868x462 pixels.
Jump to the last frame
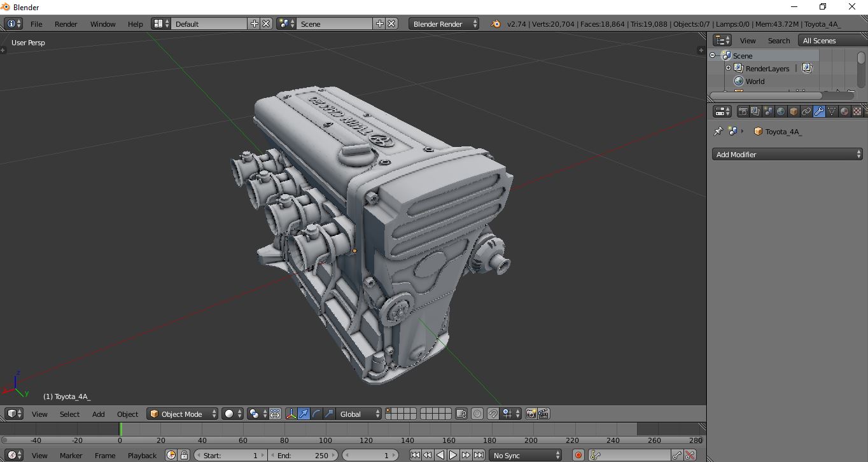point(479,455)
